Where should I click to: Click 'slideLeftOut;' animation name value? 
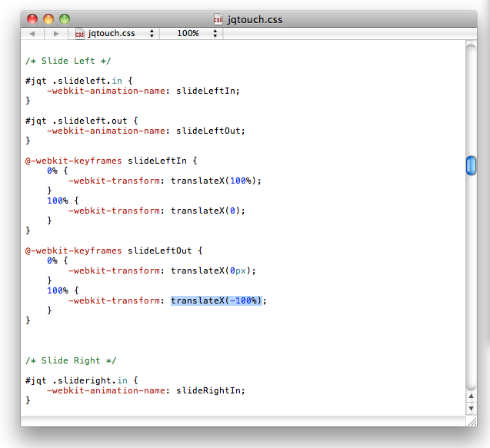(211, 131)
